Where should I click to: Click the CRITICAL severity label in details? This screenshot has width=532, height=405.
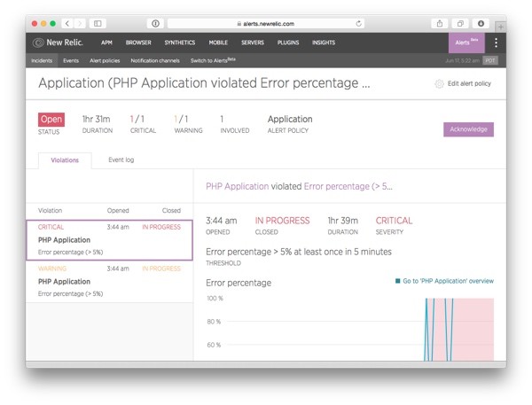click(394, 221)
